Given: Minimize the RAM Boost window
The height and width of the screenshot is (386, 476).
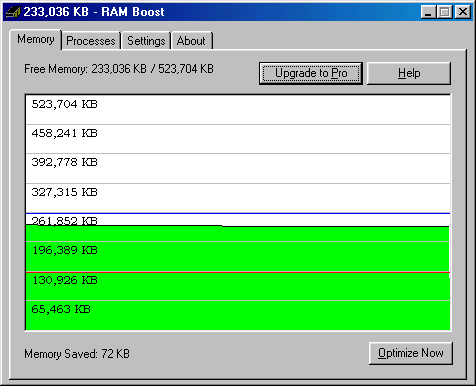Looking at the screenshot, I should click(x=428, y=12).
